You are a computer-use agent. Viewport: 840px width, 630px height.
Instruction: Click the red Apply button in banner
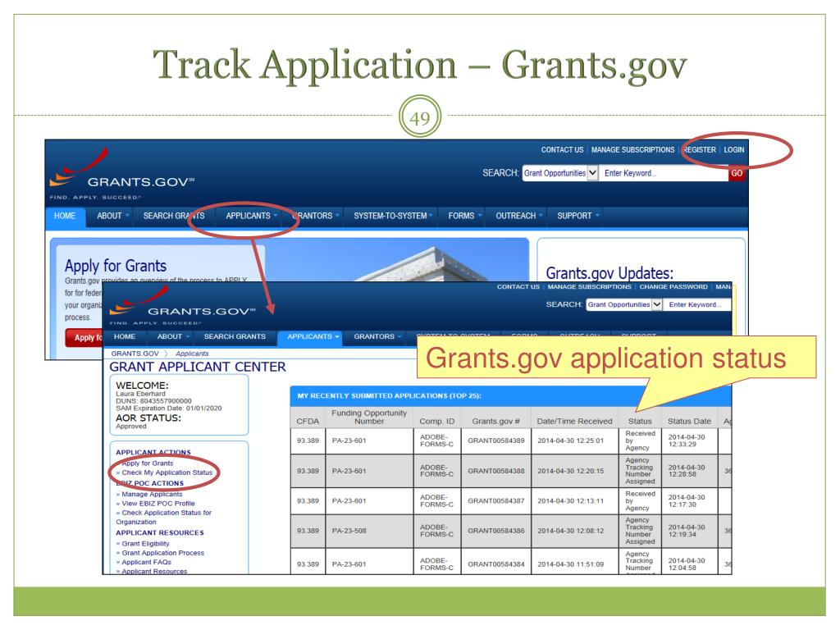(x=84, y=337)
